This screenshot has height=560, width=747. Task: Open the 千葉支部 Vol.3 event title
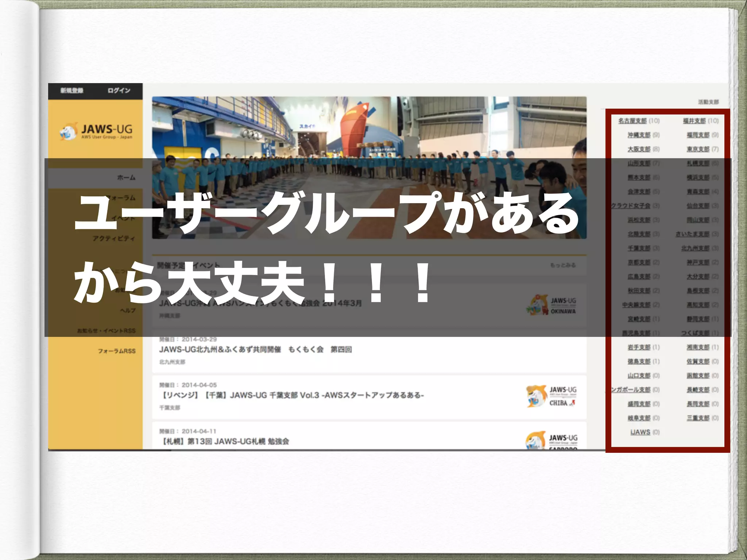point(291,395)
